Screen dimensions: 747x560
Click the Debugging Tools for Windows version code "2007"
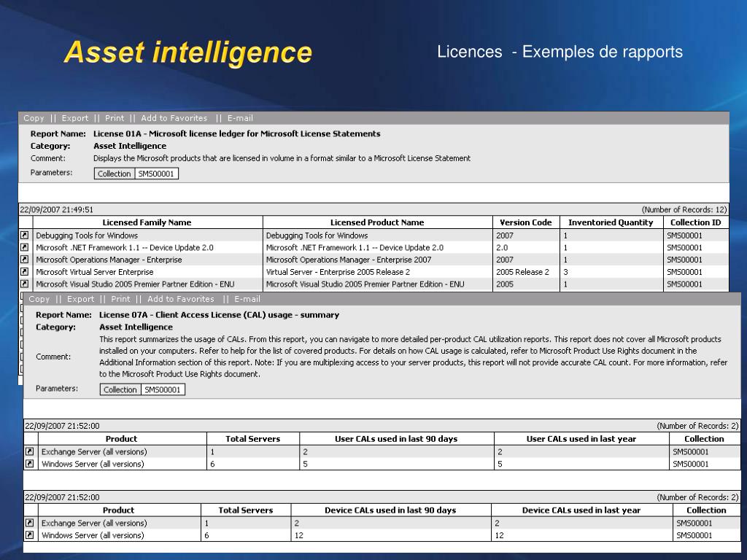pos(505,236)
